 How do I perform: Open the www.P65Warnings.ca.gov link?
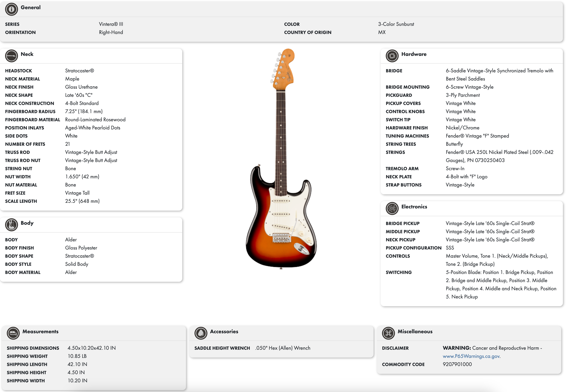471,356
